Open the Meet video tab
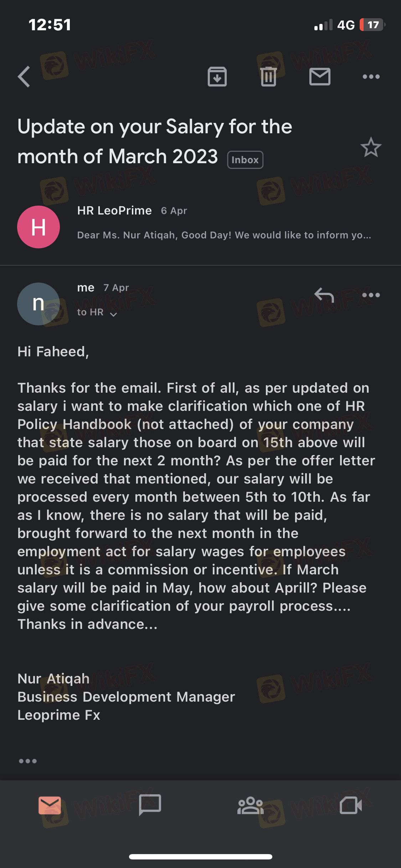Screen dimensions: 401x868 [351, 805]
